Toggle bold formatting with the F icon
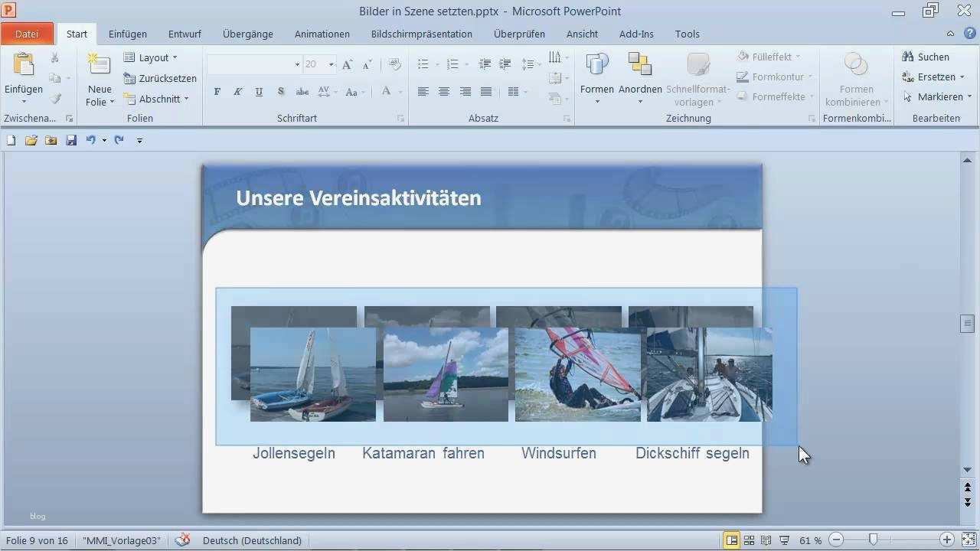The width and height of the screenshot is (980, 551). pyautogui.click(x=217, y=91)
